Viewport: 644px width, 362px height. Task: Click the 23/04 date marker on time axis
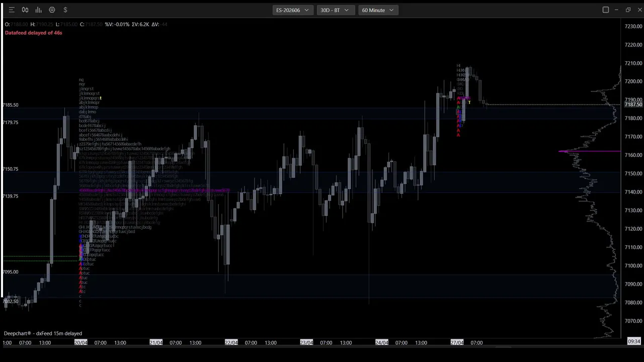pyautogui.click(x=306, y=342)
